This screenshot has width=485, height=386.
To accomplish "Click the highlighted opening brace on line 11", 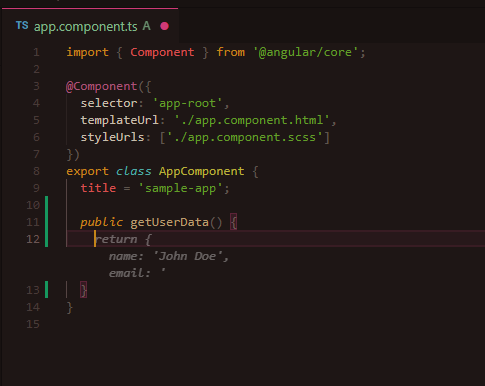I will point(234,222).
